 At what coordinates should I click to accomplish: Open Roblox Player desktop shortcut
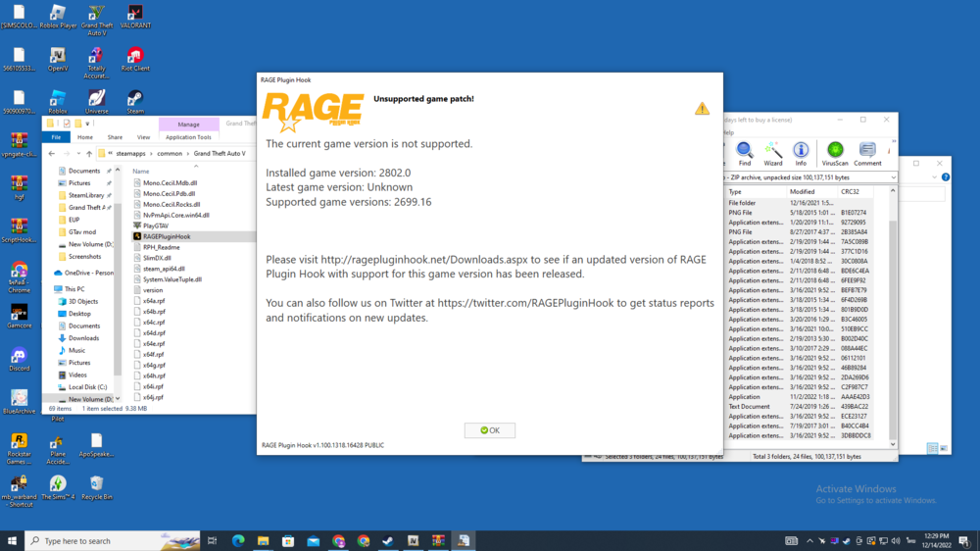coord(58,17)
